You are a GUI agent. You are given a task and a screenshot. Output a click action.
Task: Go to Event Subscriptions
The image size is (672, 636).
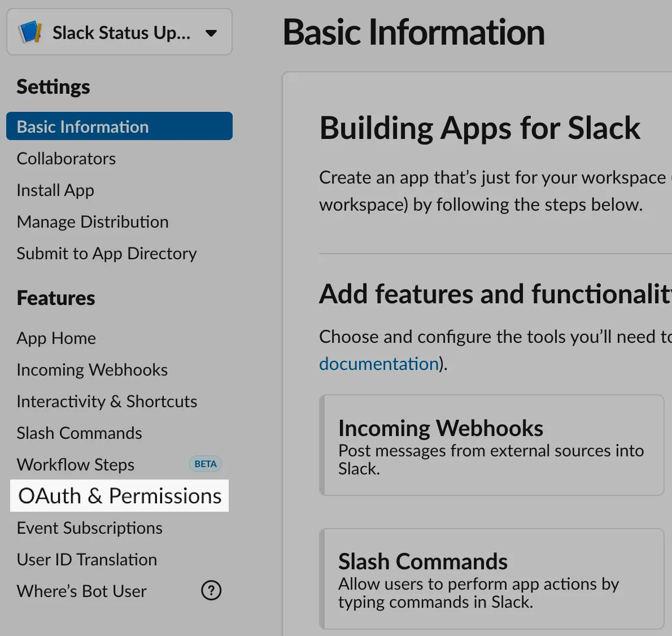pyautogui.click(x=89, y=528)
